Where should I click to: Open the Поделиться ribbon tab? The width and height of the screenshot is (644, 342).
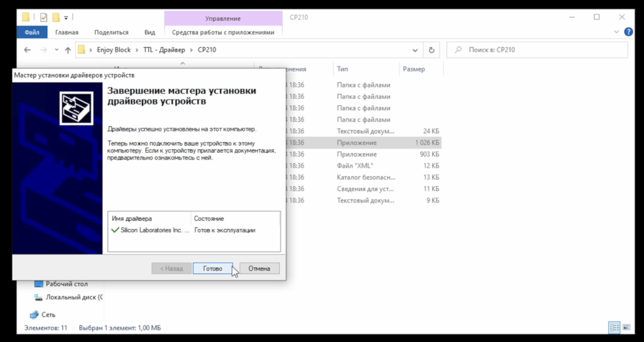coord(111,32)
